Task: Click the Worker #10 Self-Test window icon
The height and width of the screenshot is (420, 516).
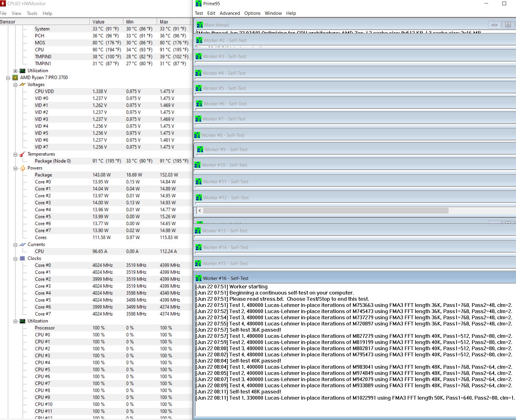Action: pyautogui.click(x=197, y=165)
